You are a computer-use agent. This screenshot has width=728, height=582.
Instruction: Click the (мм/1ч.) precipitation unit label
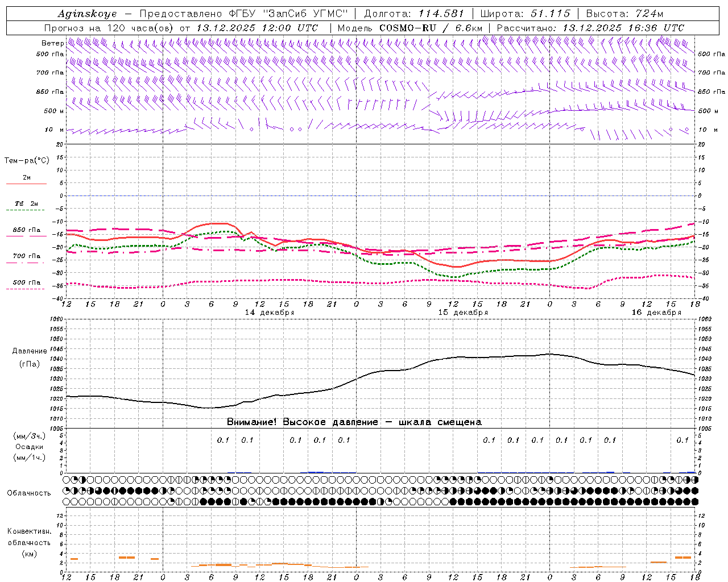pyautogui.click(x=30, y=458)
